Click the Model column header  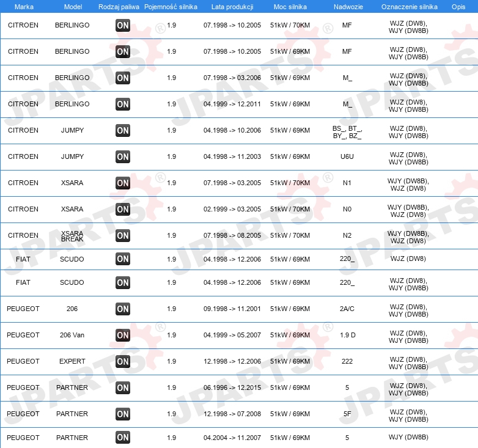73,7
